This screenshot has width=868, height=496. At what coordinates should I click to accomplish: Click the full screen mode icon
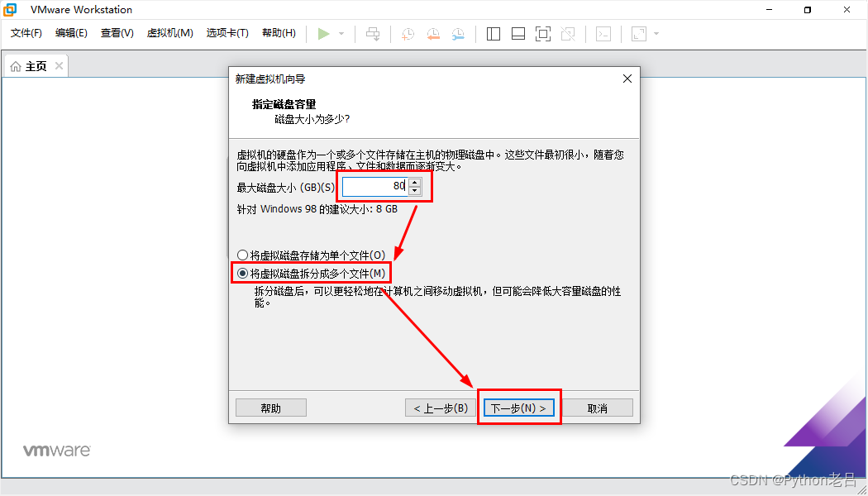(543, 34)
